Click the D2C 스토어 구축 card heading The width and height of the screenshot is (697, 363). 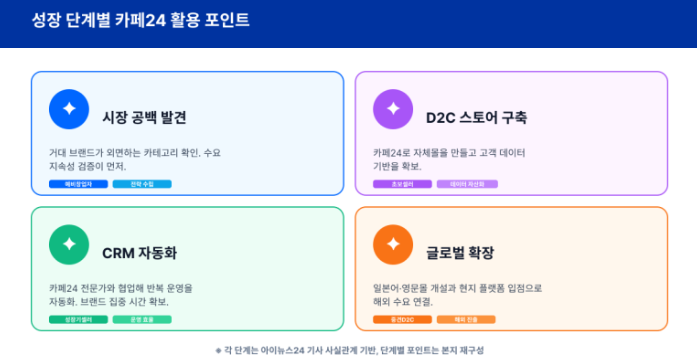477,117
